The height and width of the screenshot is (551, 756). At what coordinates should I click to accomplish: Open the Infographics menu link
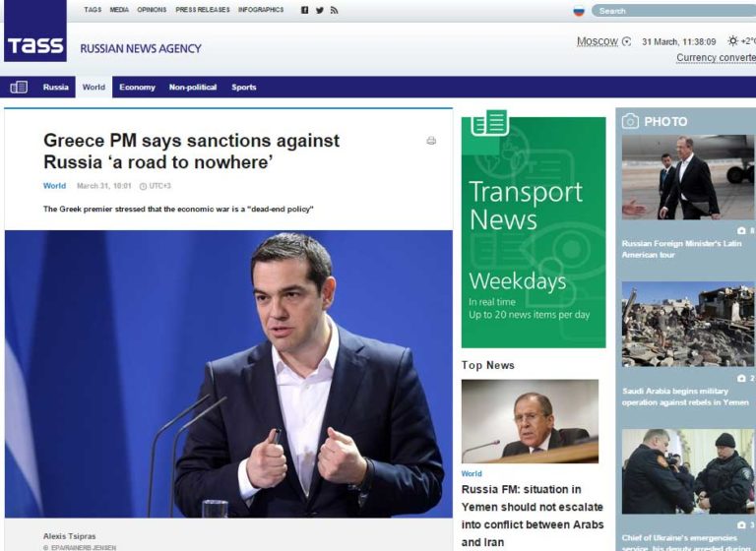[x=261, y=10]
